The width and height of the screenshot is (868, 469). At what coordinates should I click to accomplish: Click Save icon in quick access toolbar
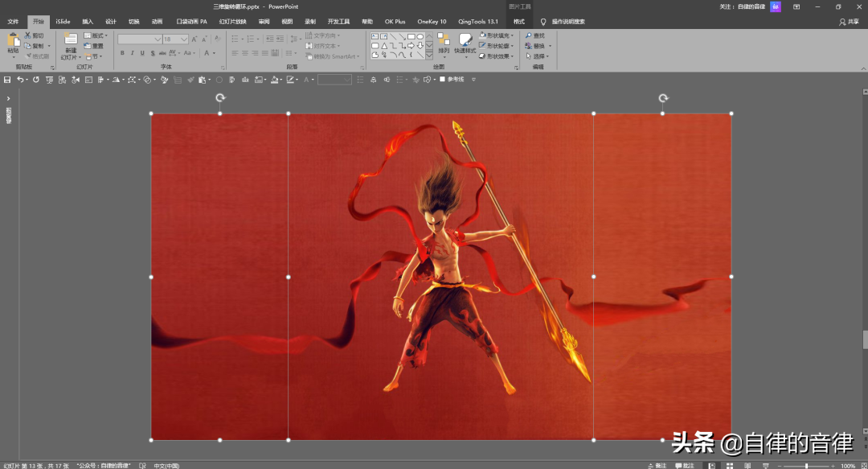[7, 80]
